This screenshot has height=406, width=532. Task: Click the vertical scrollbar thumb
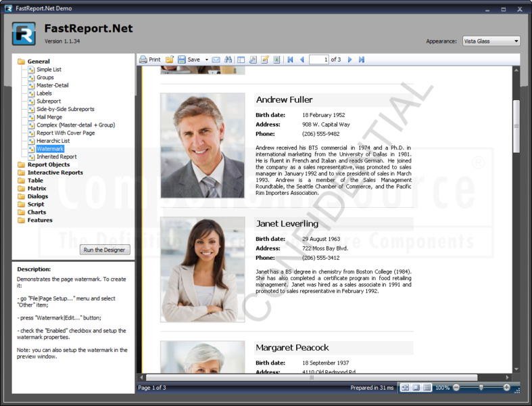point(516,127)
